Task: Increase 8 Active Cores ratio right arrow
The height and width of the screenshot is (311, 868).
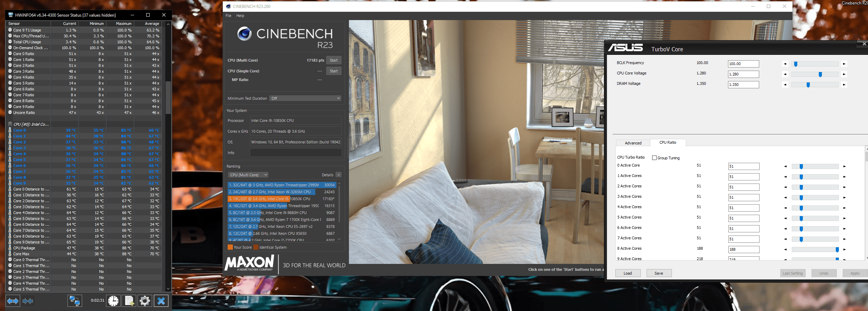Action: coord(844,249)
